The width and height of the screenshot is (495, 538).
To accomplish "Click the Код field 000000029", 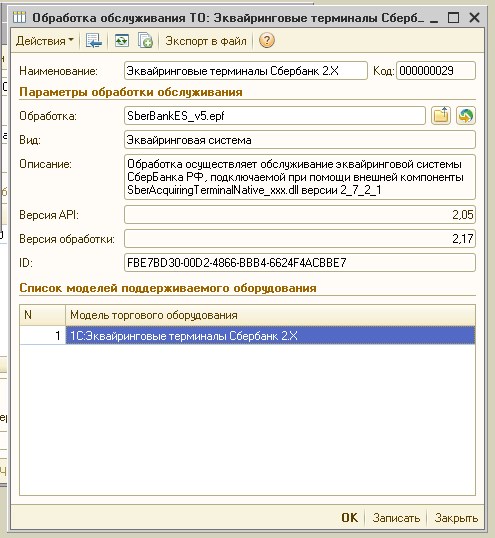I will pos(436,71).
